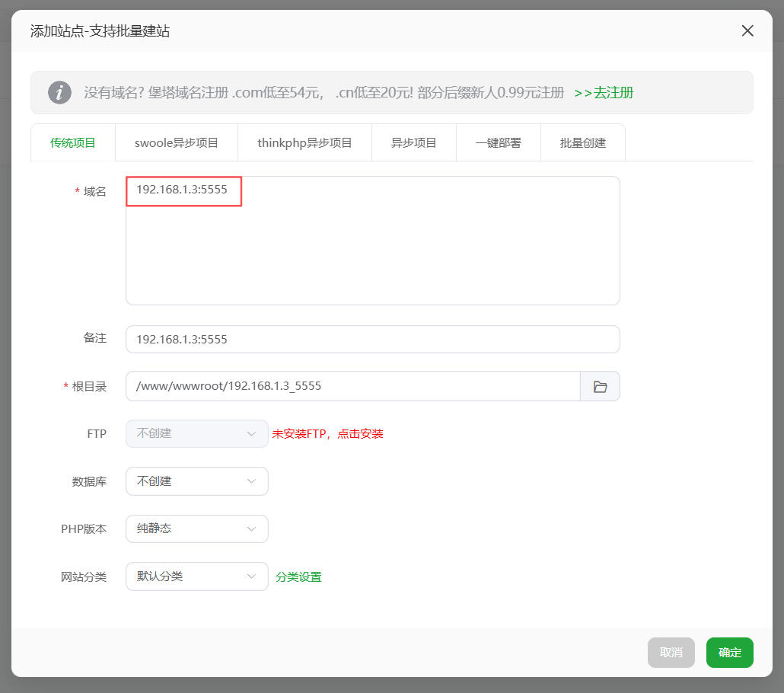Click the 确定 button
This screenshot has height=693, width=784.
click(x=729, y=653)
